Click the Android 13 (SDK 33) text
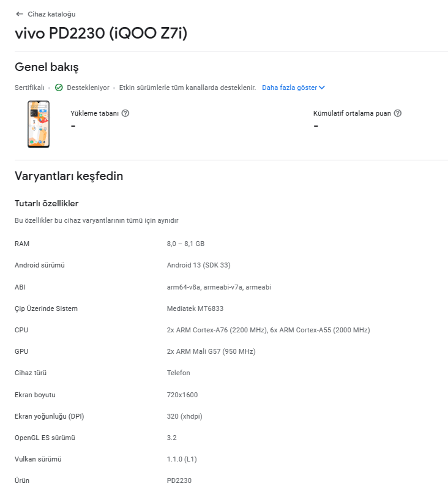 pos(199,265)
